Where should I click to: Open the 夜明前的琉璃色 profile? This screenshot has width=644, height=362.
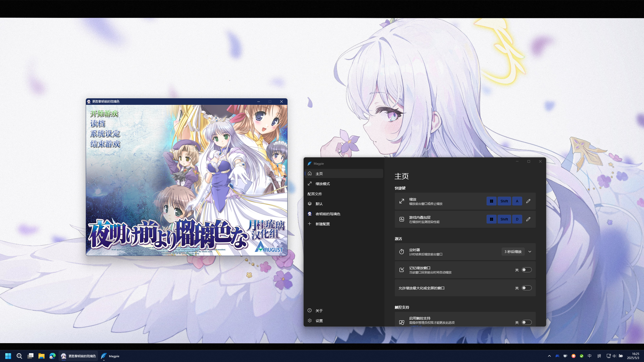328,214
